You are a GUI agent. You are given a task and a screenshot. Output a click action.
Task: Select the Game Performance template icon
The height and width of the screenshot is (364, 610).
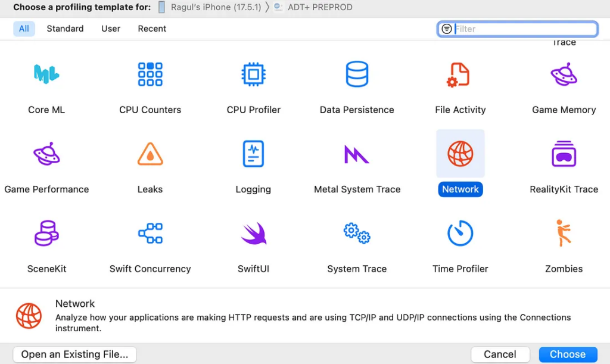pos(46,154)
